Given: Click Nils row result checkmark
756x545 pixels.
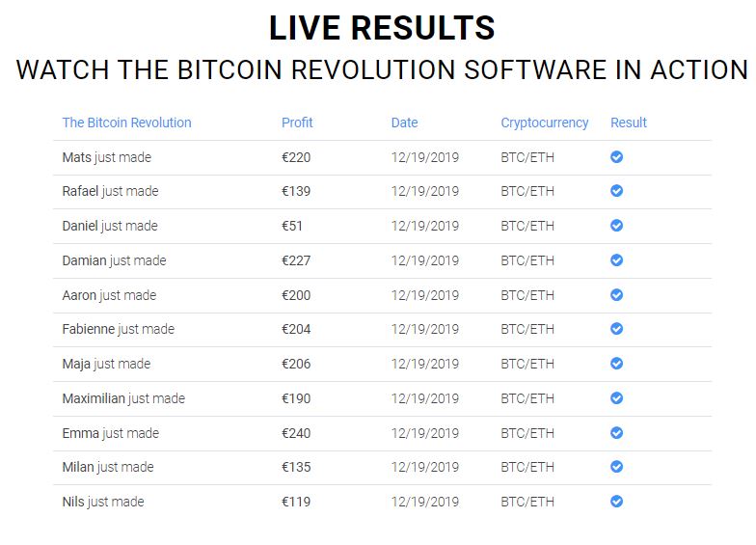Looking at the screenshot, I should (x=616, y=502).
